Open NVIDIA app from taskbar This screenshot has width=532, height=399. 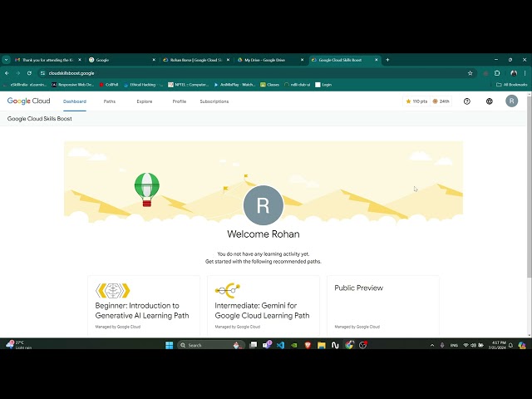[x=293, y=345]
